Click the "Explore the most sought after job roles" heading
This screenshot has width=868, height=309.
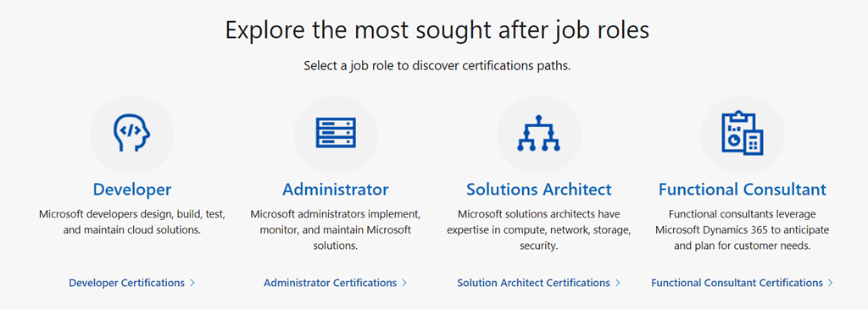[437, 30]
